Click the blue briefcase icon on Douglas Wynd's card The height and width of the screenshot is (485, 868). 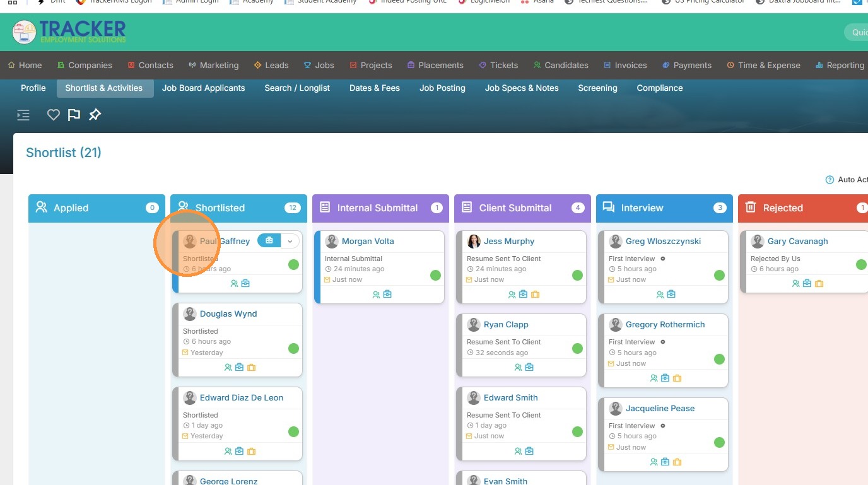pyautogui.click(x=239, y=368)
